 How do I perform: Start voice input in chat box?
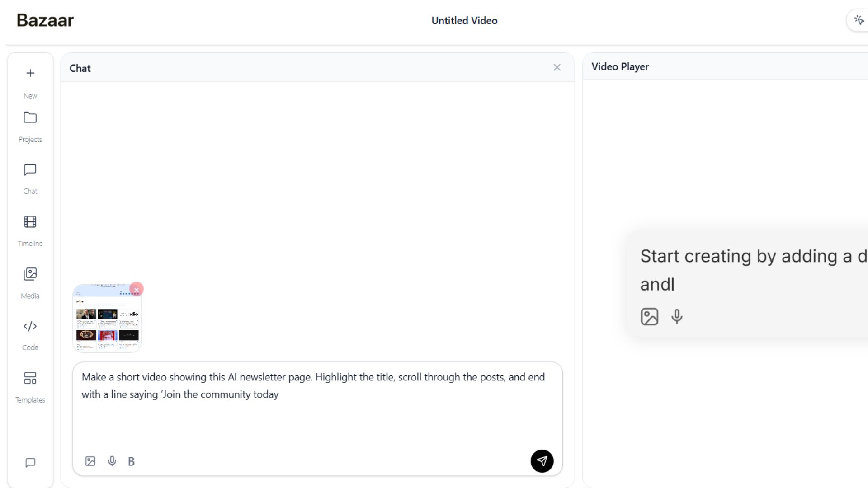[112, 461]
